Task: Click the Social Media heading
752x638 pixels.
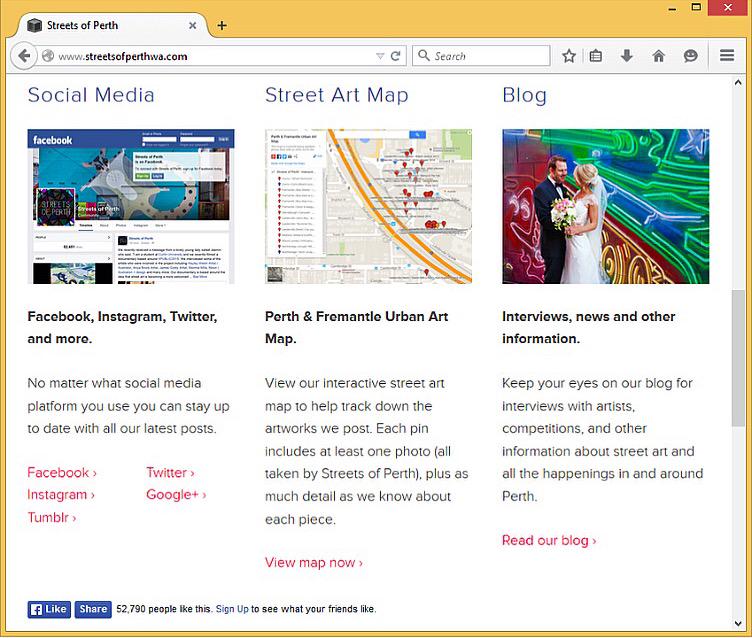Action: point(91,95)
